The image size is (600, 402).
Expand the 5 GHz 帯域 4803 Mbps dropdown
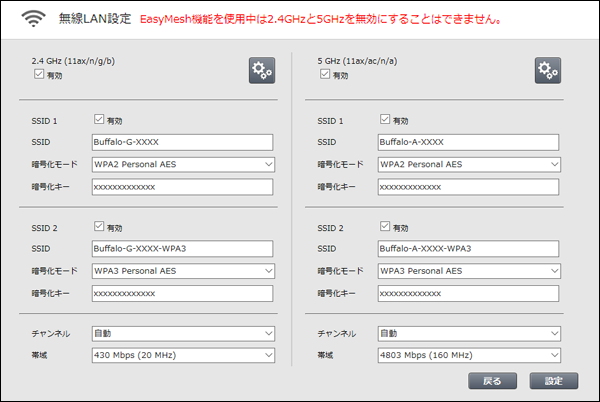[469, 355]
